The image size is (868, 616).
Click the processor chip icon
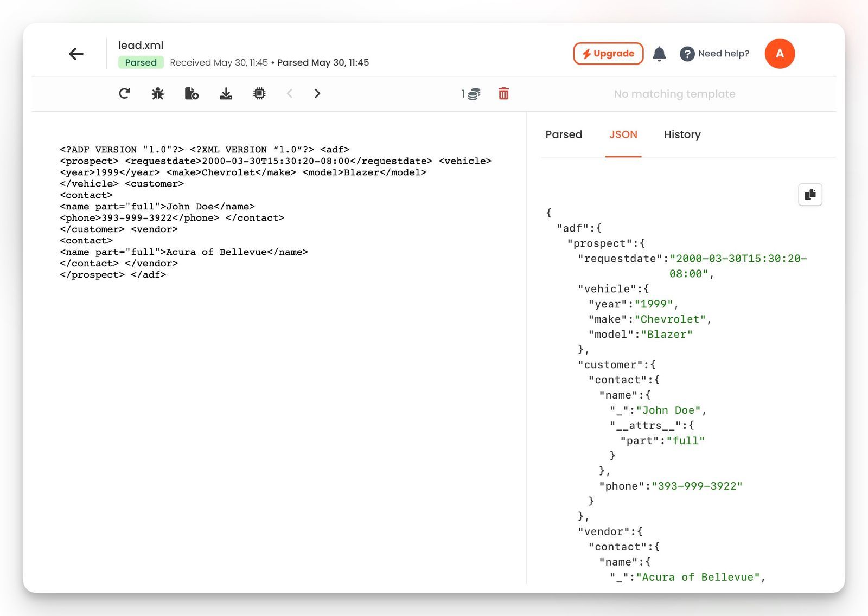click(259, 94)
